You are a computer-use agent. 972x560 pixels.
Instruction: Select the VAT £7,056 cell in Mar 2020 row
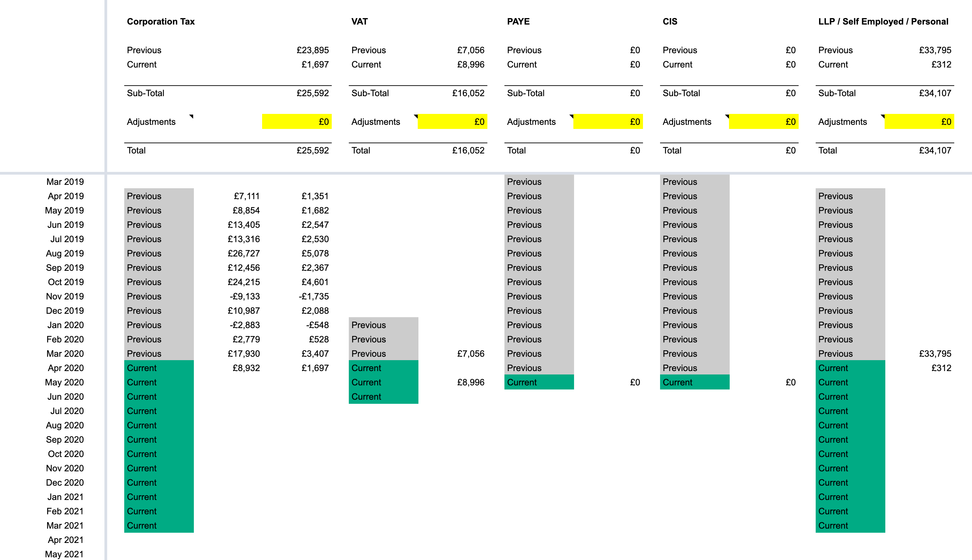[x=471, y=354]
